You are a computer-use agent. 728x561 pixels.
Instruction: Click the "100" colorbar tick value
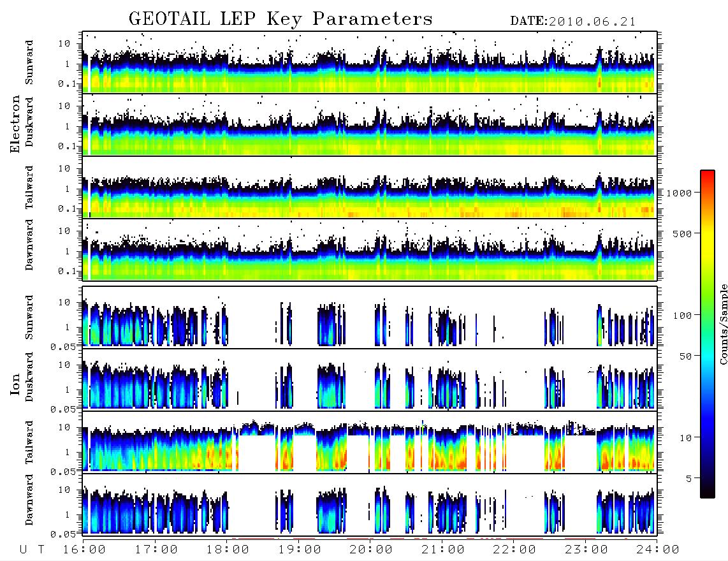tap(683, 316)
